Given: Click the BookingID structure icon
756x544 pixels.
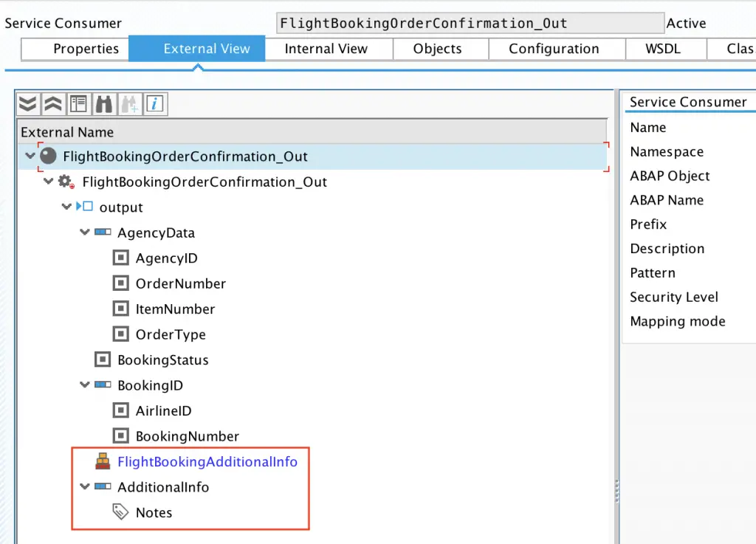Looking at the screenshot, I should click(x=103, y=385).
